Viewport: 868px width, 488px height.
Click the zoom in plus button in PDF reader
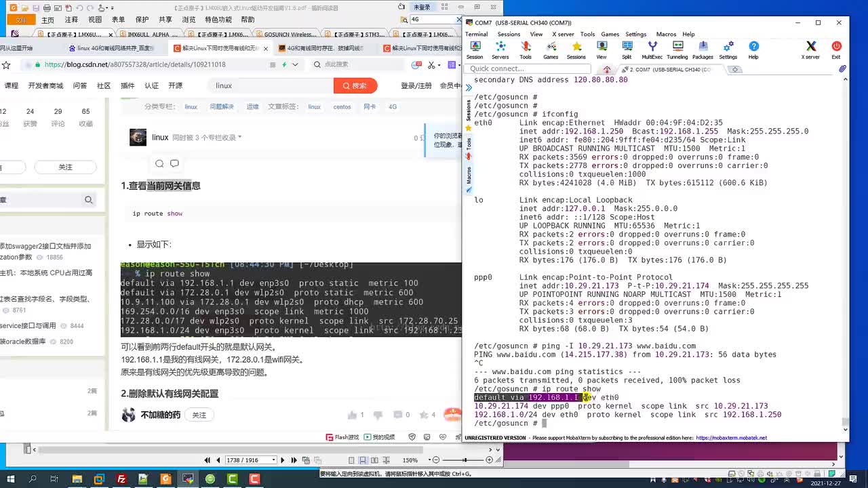coord(489,460)
